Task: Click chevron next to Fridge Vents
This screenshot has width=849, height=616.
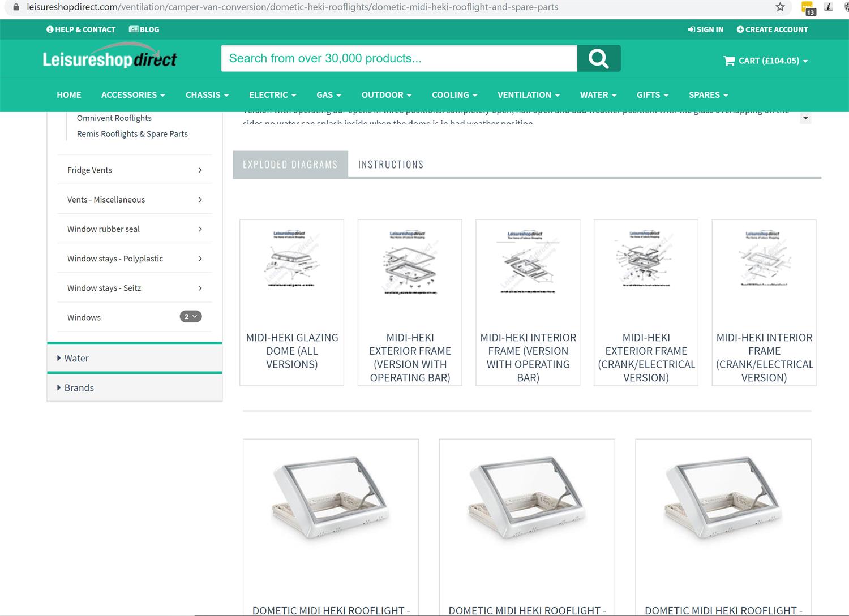Action: [200, 170]
